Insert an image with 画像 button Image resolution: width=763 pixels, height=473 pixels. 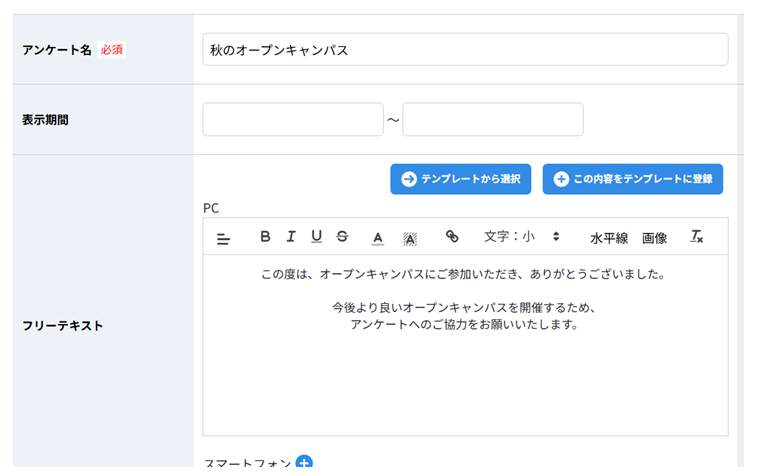pyautogui.click(x=654, y=238)
